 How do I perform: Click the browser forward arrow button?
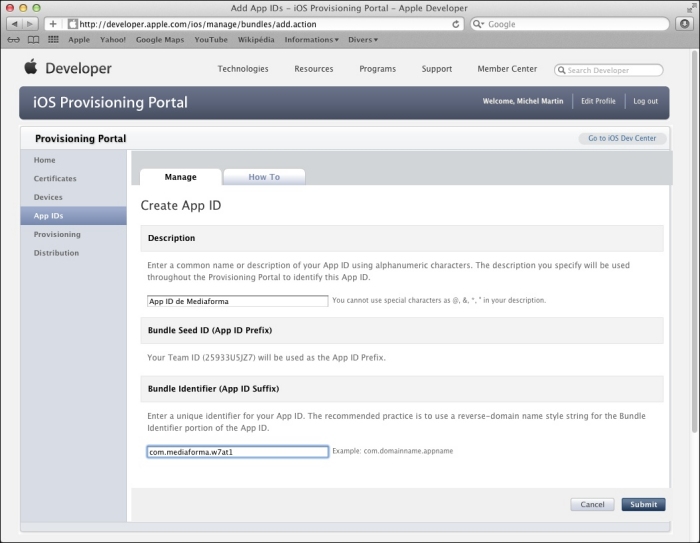(x=32, y=23)
